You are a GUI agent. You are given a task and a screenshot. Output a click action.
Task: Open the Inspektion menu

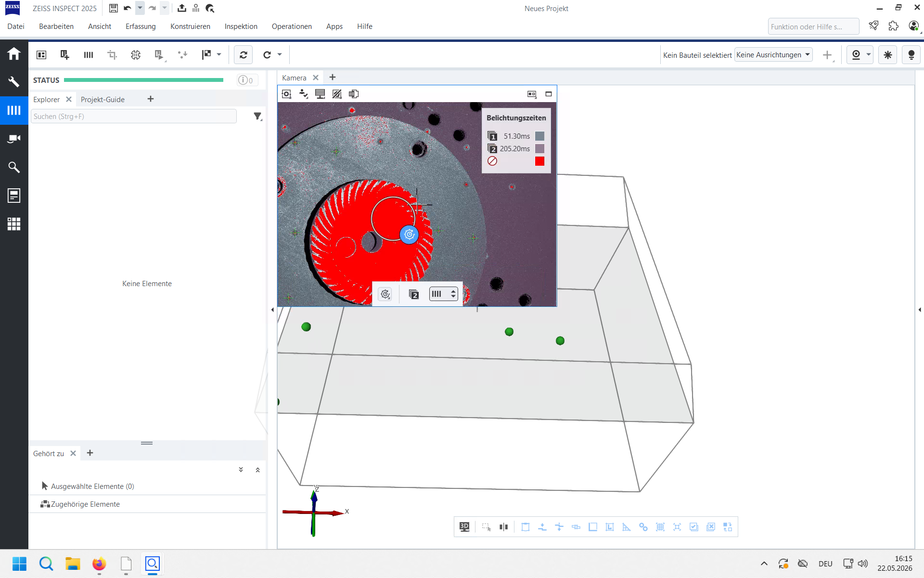pos(241,26)
